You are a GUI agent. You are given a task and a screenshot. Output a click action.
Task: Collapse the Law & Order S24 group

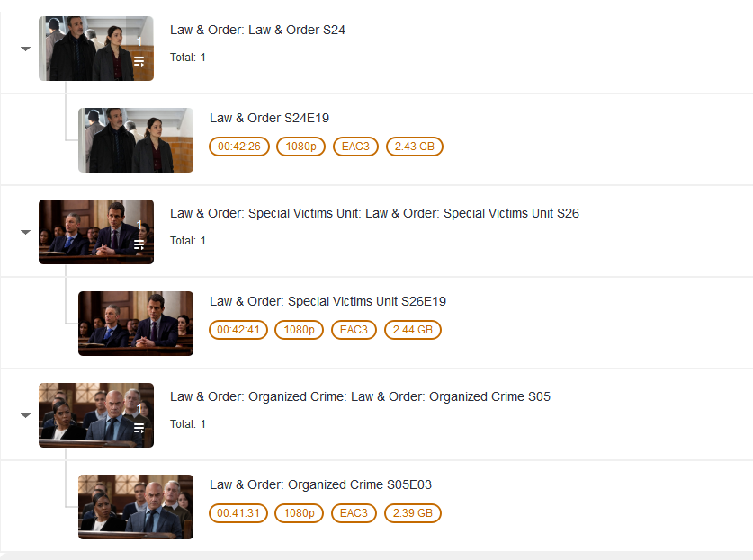(25, 49)
